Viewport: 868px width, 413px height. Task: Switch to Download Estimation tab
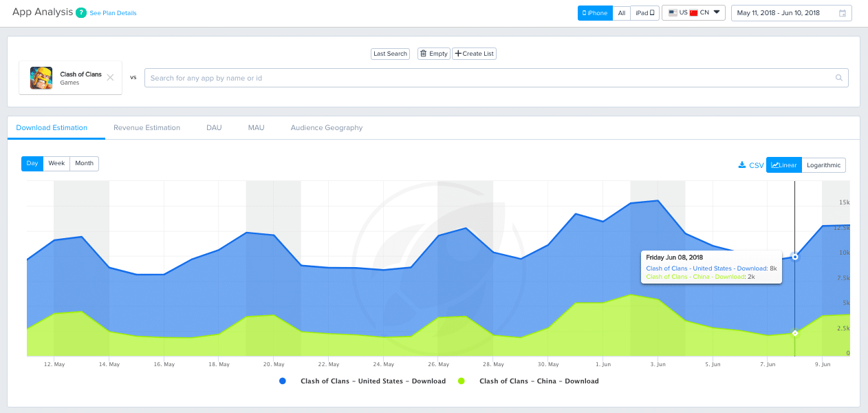coord(52,128)
